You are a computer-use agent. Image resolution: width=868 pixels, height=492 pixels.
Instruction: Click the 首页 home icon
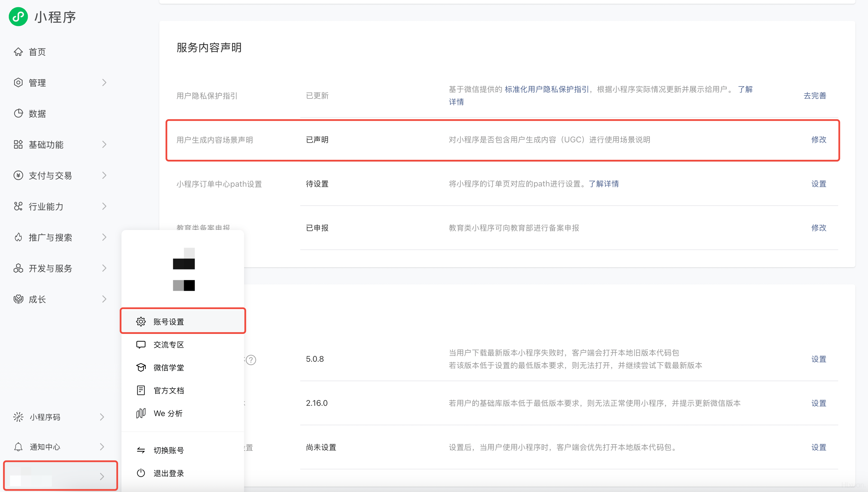click(18, 52)
